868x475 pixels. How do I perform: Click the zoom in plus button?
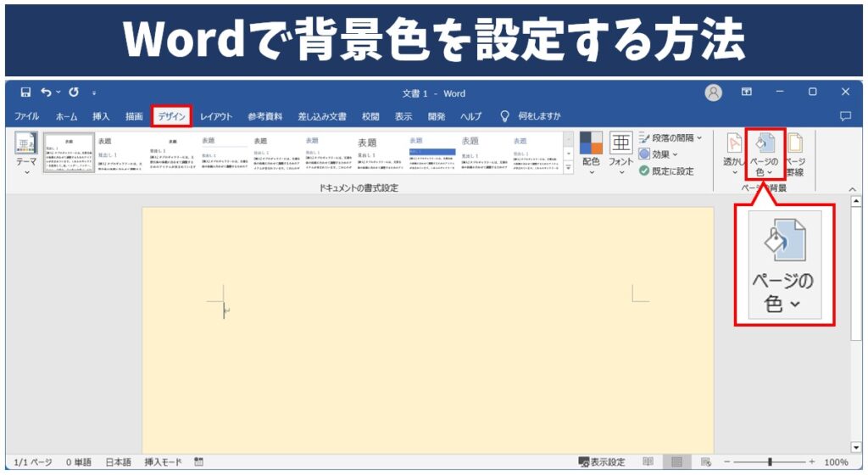click(811, 461)
